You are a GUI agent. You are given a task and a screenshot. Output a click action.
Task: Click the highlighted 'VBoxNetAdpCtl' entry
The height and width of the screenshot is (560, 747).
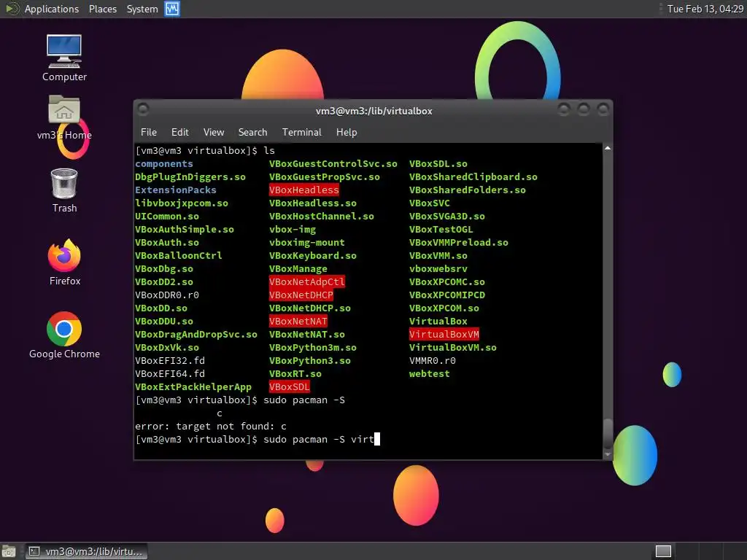pos(307,282)
